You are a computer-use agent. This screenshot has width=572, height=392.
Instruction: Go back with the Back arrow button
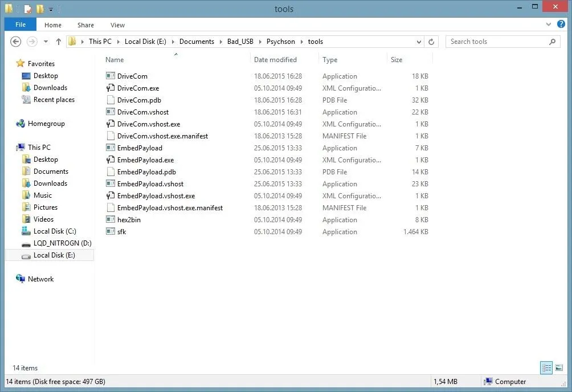16,42
